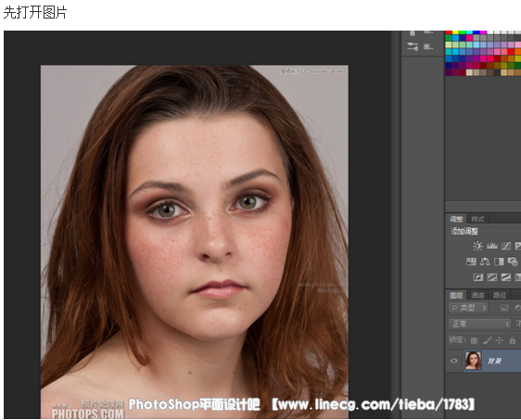This screenshot has height=420, width=521.
Task: Switch to the 调整 tab
Action: (x=456, y=219)
